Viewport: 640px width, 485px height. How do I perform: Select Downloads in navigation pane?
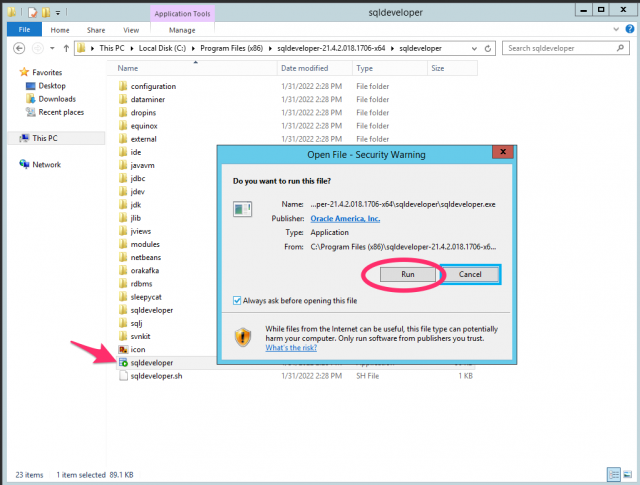pos(57,99)
